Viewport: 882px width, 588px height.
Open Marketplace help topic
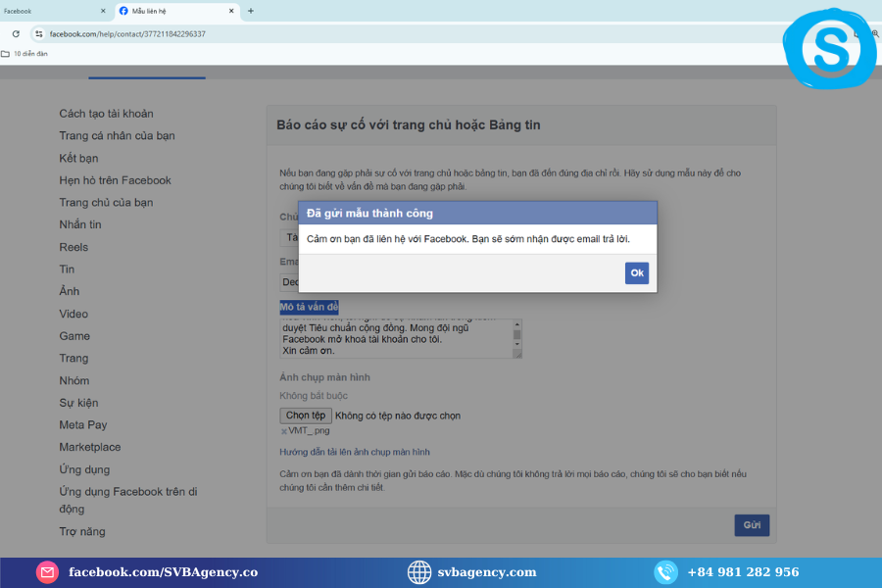(90, 447)
